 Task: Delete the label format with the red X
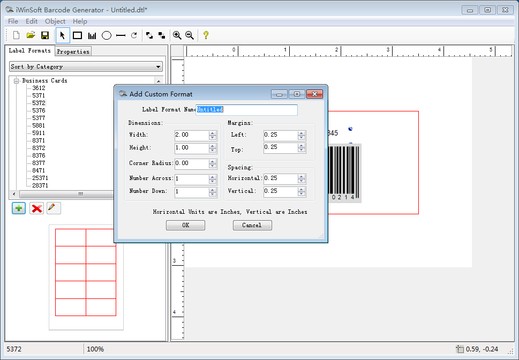[x=36, y=208]
